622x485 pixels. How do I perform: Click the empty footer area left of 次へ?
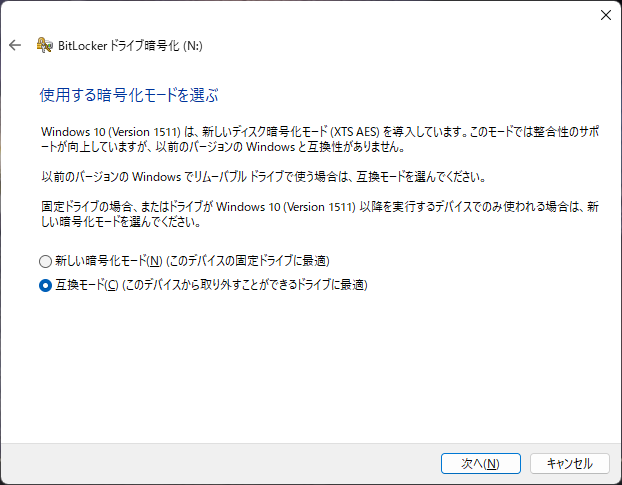220,463
